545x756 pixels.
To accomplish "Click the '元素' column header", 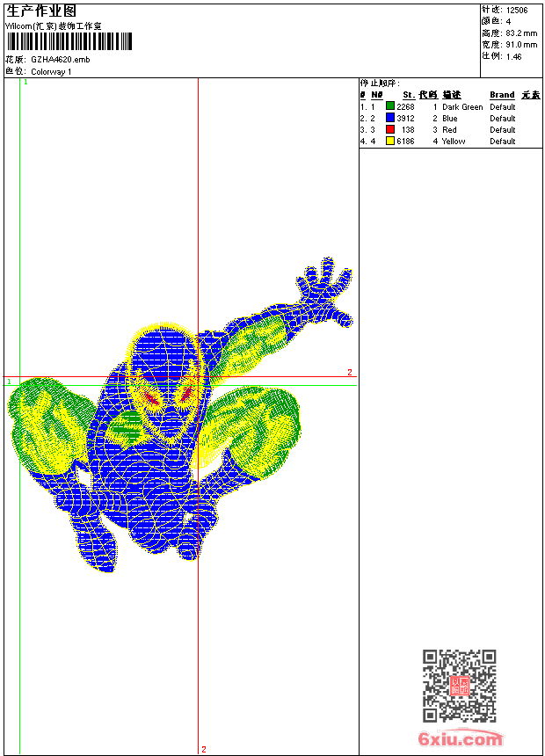I will (x=531, y=95).
